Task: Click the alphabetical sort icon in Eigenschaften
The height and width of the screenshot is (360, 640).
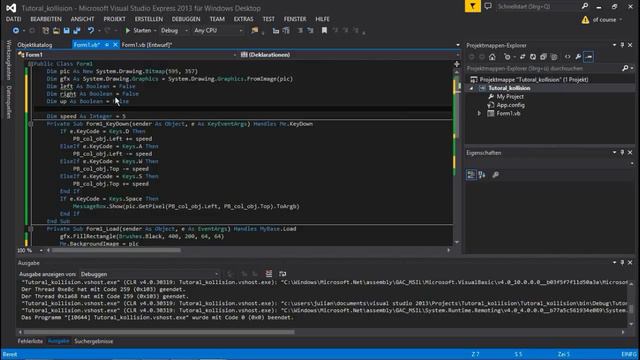Action: tap(482, 175)
